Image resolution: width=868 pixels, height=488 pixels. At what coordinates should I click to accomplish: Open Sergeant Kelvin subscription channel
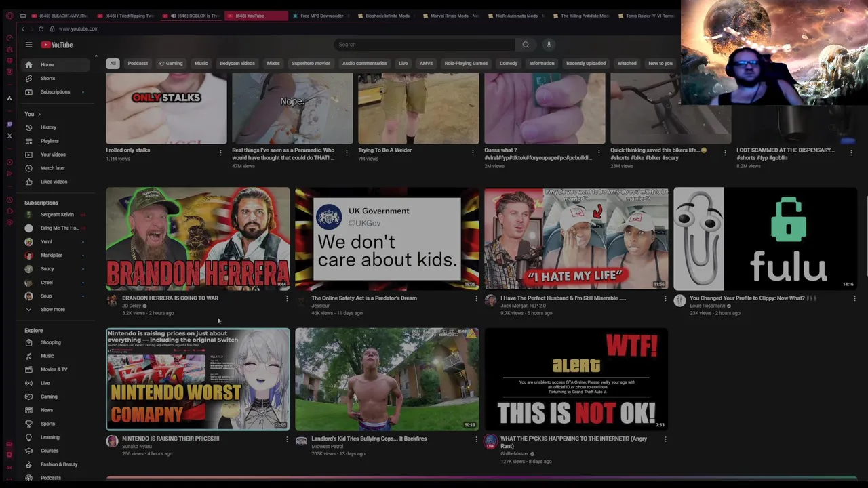point(56,215)
